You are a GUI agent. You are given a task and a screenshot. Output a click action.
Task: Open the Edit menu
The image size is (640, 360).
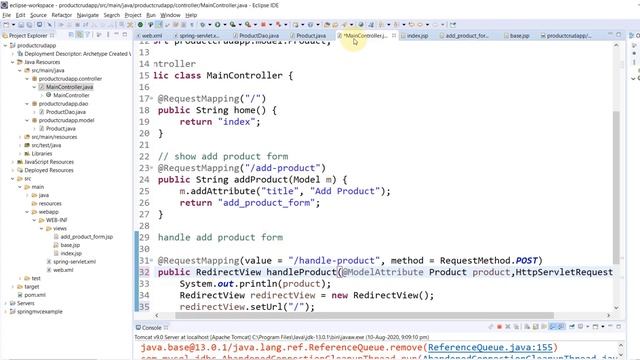pyautogui.click(x=20, y=15)
